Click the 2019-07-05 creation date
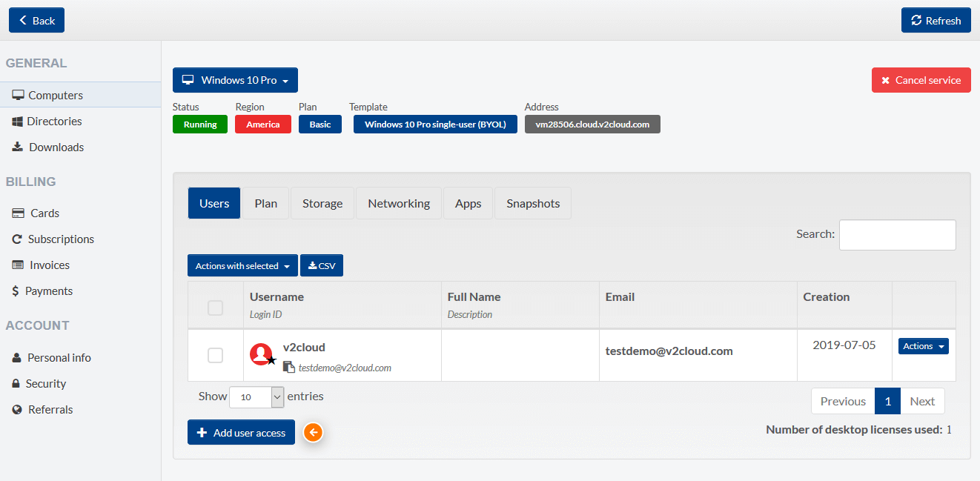Image resolution: width=980 pixels, height=481 pixels. [x=844, y=345]
